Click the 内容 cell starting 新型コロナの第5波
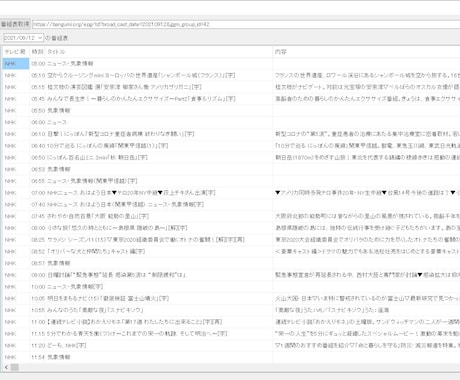This screenshot has width=460, height=380. (x=367, y=134)
